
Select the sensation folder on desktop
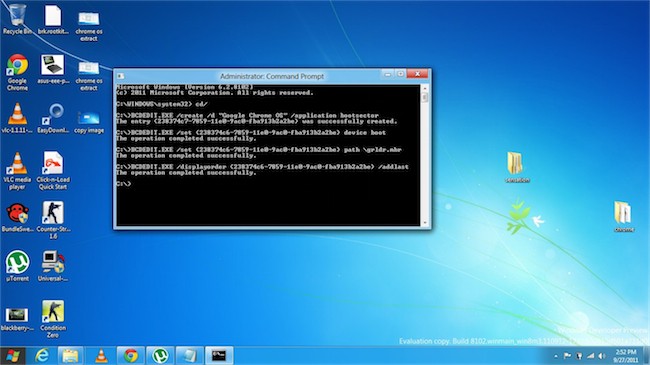(517, 167)
